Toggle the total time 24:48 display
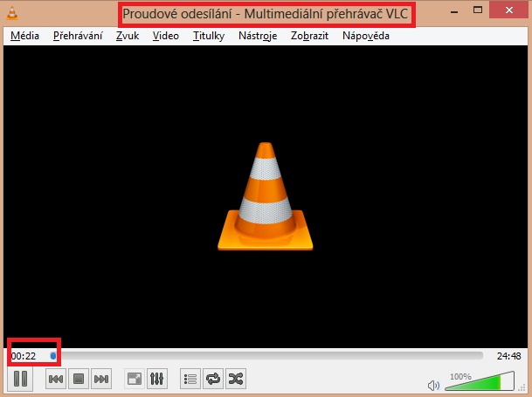Screen dimensions: 532x397 coord(508,356)
